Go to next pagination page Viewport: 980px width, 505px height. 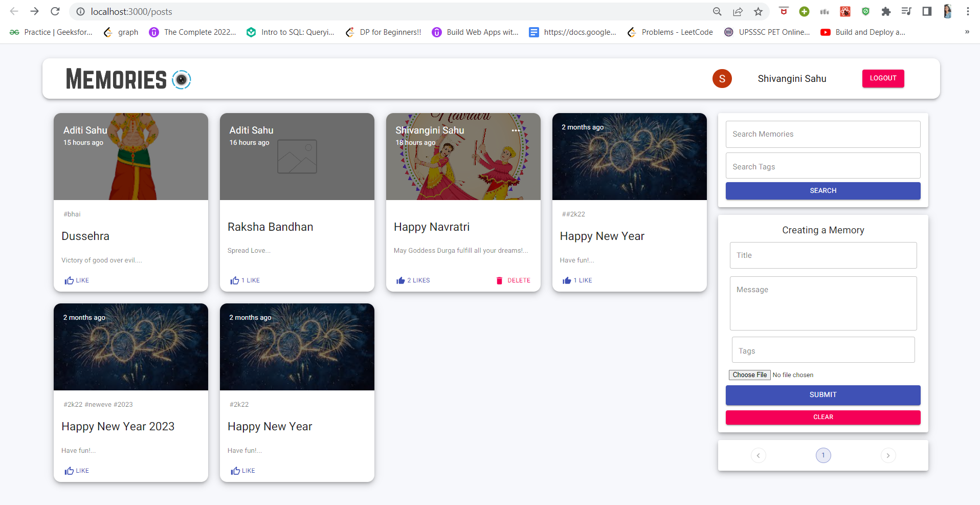point(888,455)
